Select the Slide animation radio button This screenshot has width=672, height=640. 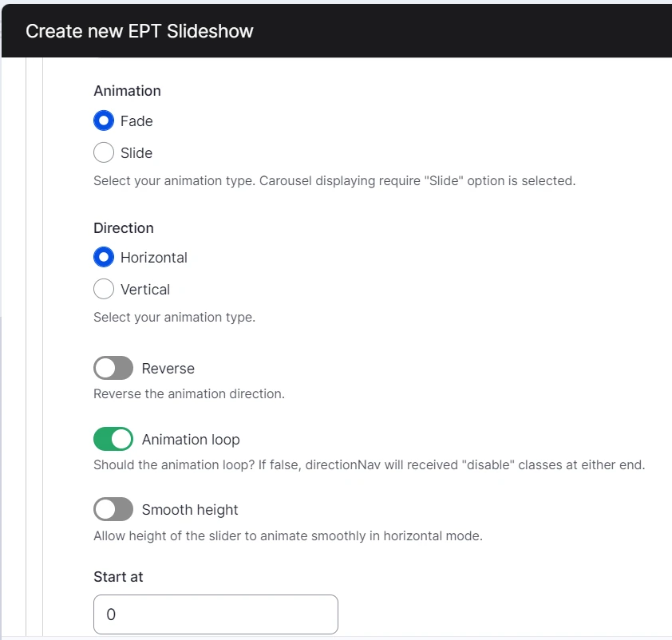[104, 152]
